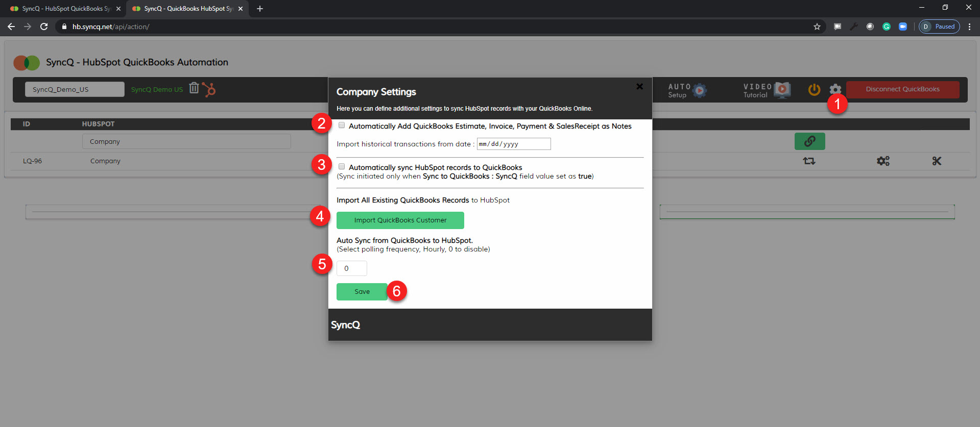980x427 pixels.
Task: Click the scissors icon for LQ-96
Action: coord(937,161)
